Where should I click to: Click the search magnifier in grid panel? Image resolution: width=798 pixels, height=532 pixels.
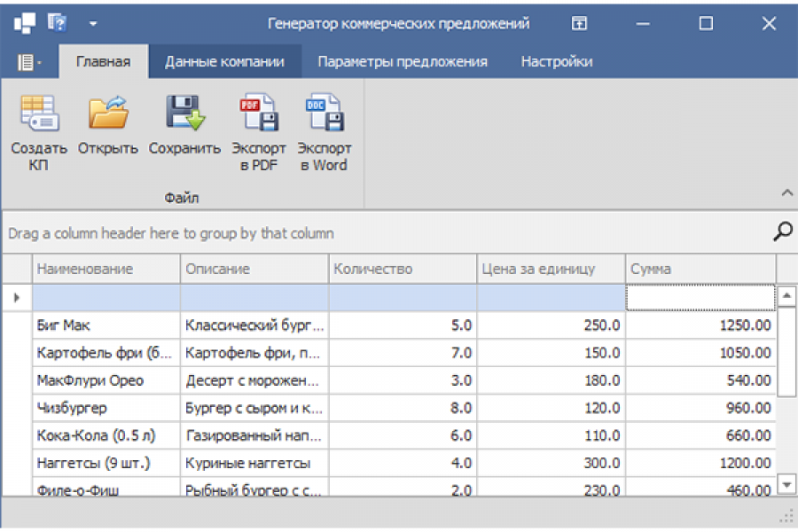[x=783, y=232]
